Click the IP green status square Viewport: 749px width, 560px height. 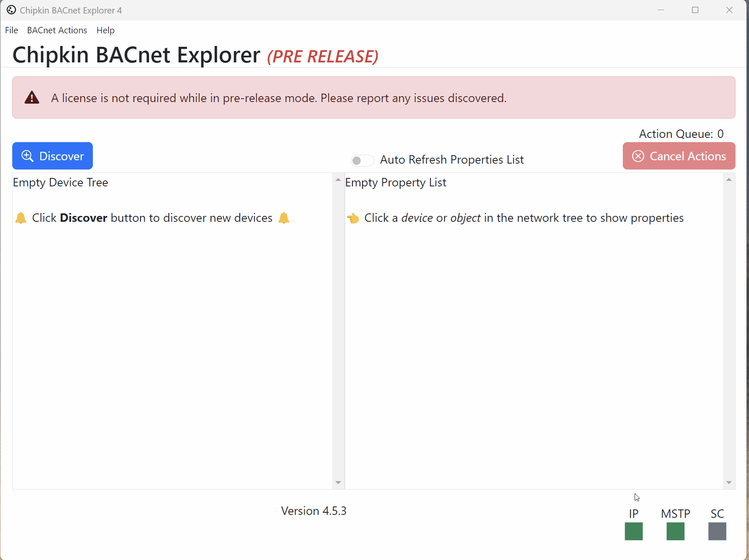coord(634,531)
